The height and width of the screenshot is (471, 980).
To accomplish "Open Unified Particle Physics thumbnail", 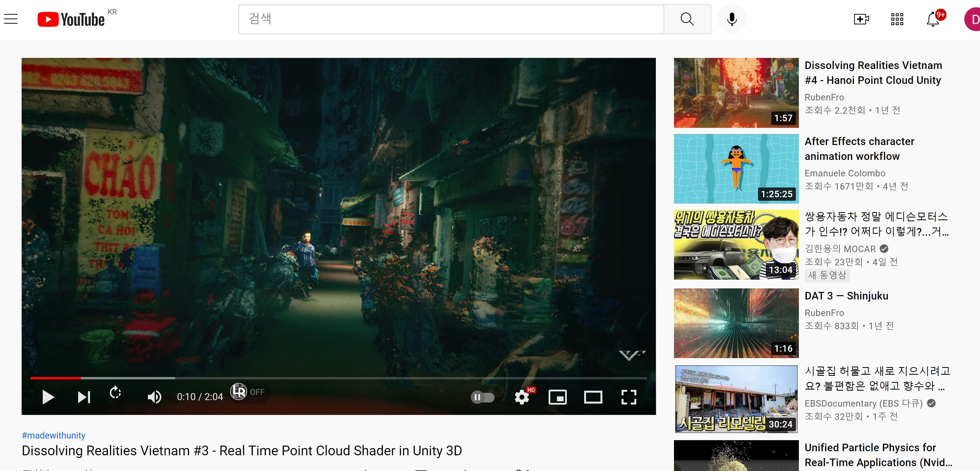I will click(x=736, y=456).
